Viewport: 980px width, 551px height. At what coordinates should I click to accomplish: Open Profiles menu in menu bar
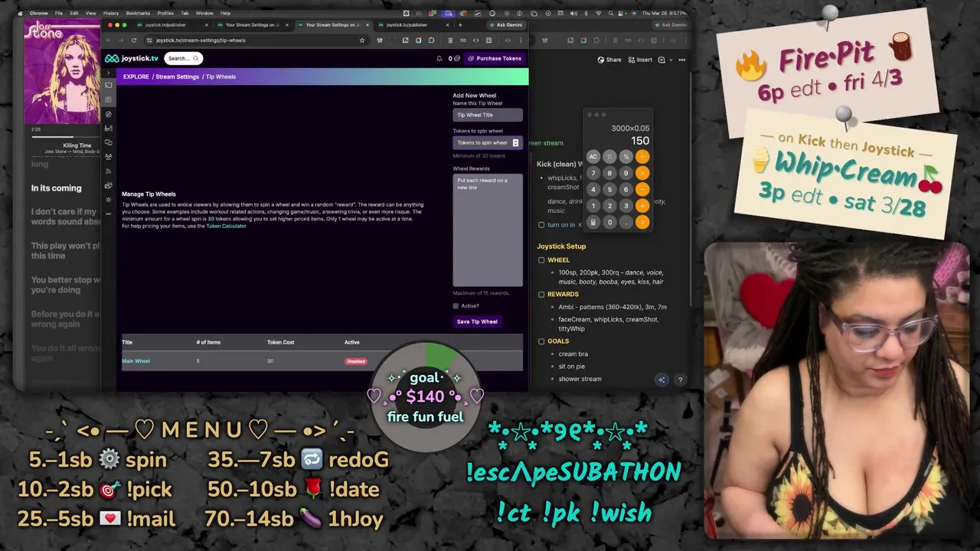[165, 13]
